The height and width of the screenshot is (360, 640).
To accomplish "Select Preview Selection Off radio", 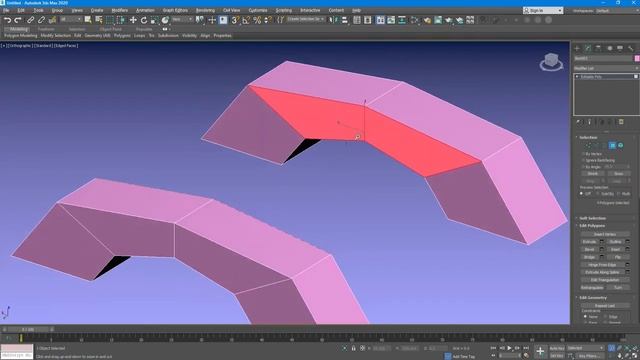I will pos(582,193).
